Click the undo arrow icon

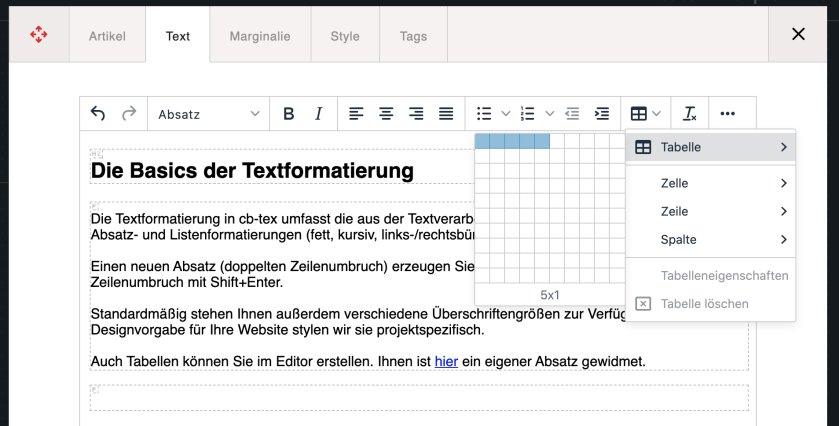(x=98, y=114)
